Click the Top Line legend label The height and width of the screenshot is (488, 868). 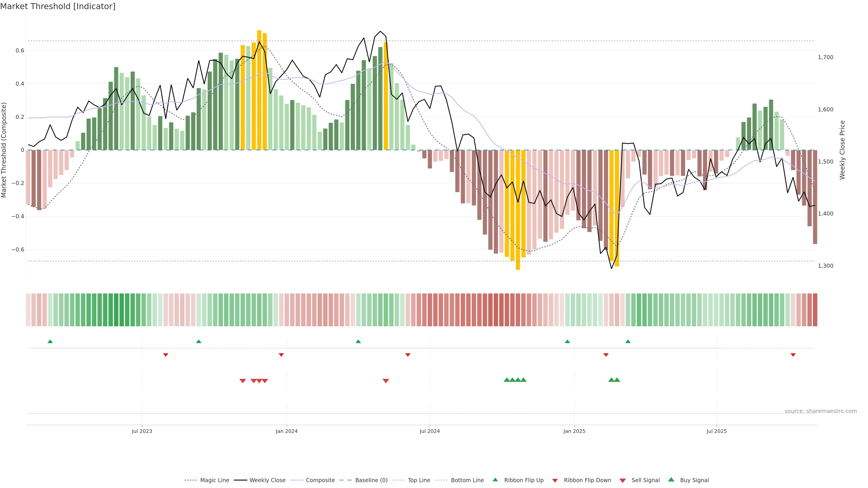(x=419, y=480)
